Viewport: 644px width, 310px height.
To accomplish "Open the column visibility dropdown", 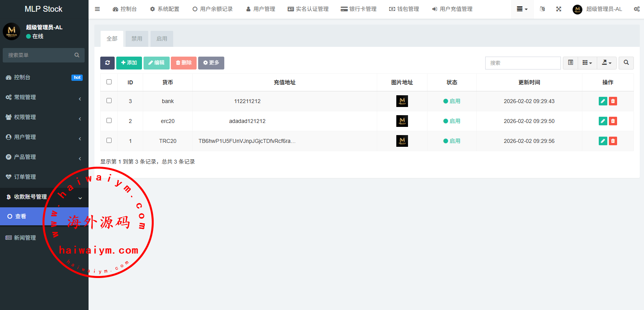I will 587,63.
